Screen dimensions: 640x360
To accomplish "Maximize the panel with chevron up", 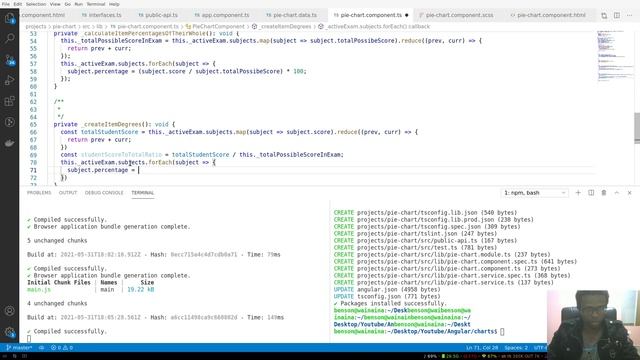I will pyautogui.click(x=617, y=193).
